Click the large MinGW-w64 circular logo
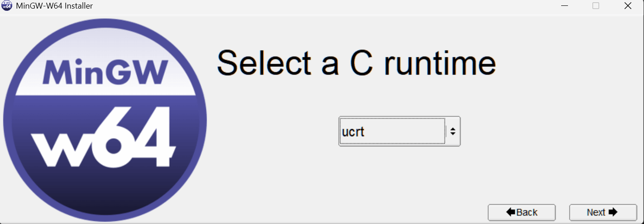This screenshot has height=224, width=644. click(x=105, y=120)
